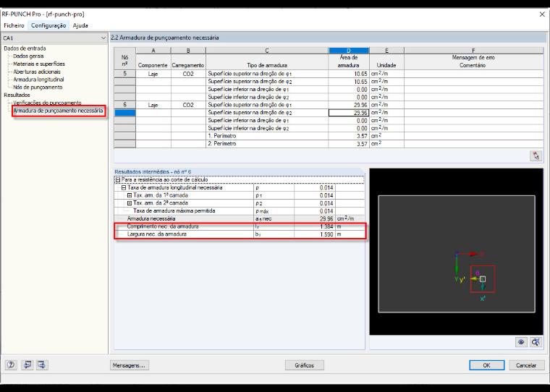Screen dimensions: 550x392
Task: Click 'Resultados' tree heading
Action: tap(17, 95)
